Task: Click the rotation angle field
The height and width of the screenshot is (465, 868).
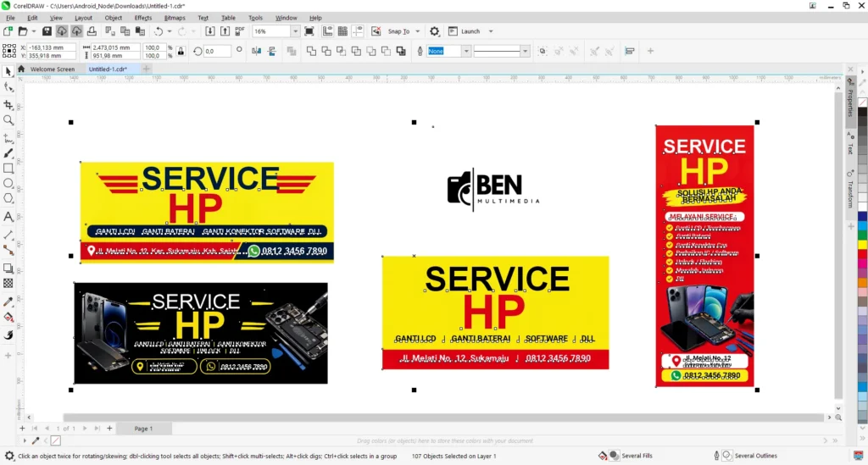Action: click(x=217, y=51)
